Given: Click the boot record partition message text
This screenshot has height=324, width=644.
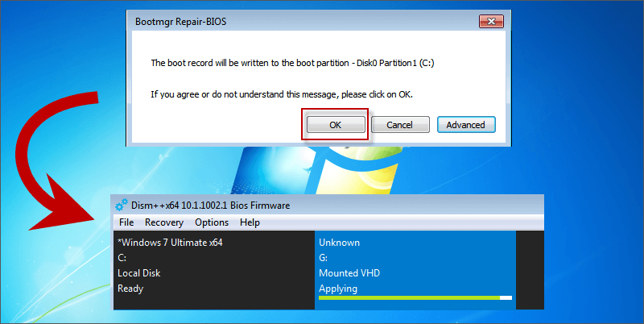Looking at the screenshot, I should (x=292, y=63).
